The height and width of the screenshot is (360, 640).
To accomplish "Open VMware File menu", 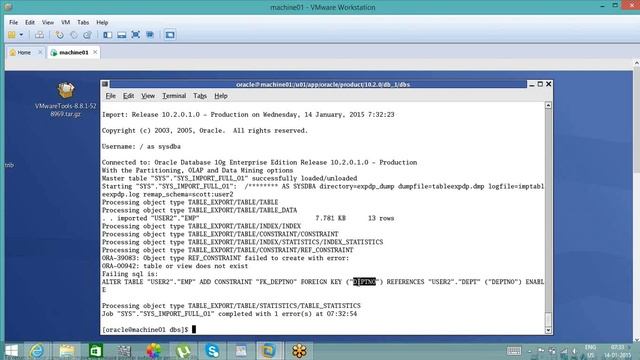I will coord(13,22).
